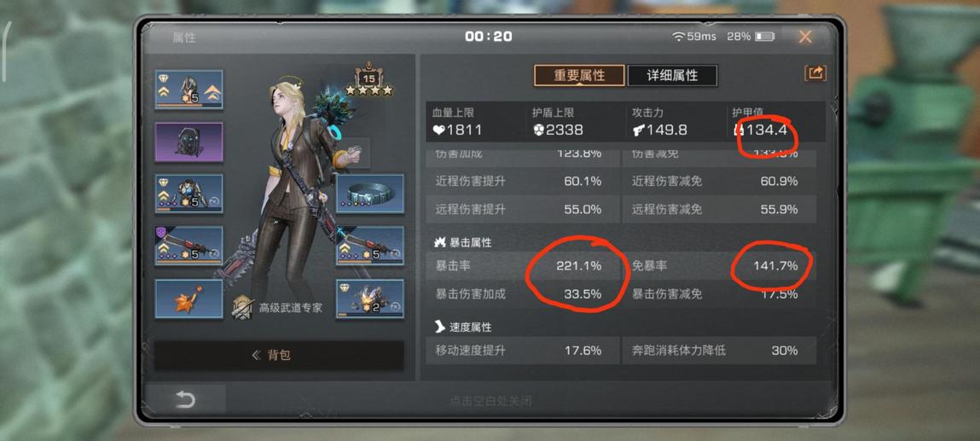Open the glove slot marked 2

[x=370, y=299]
